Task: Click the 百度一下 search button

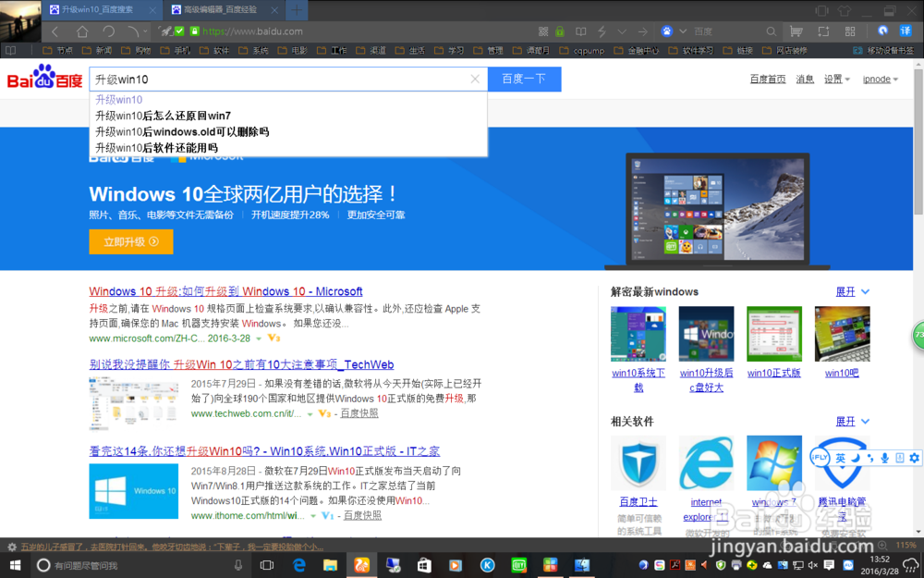Action: click(525, 79)
